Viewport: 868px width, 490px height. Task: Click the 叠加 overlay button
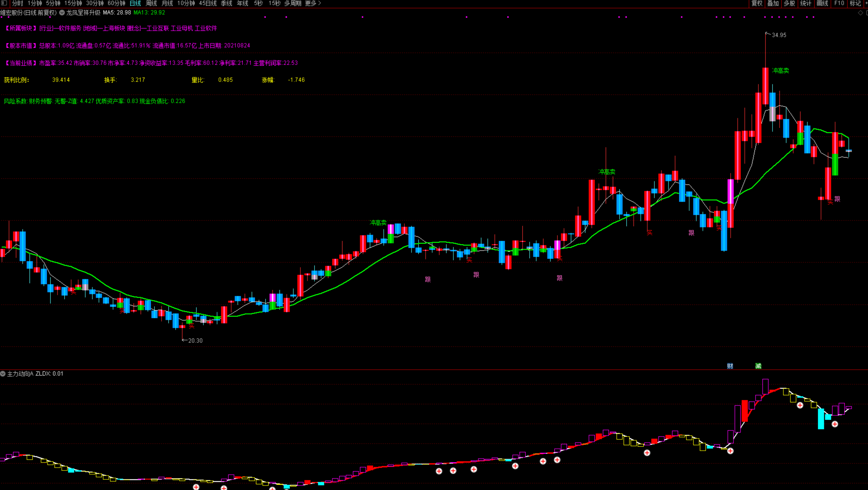click(x=773, y=3)
